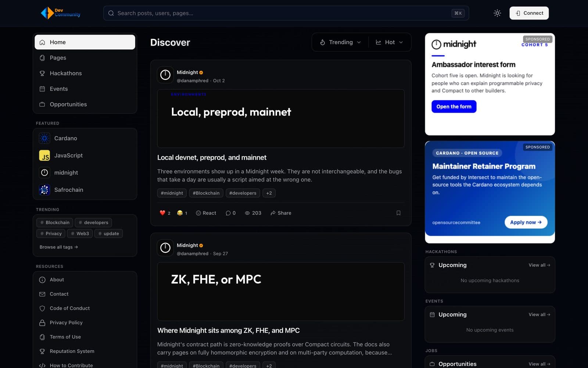588x368 pixels.
Task: Select the Blockchain trending tag
Action: click(x=55, y=222)
